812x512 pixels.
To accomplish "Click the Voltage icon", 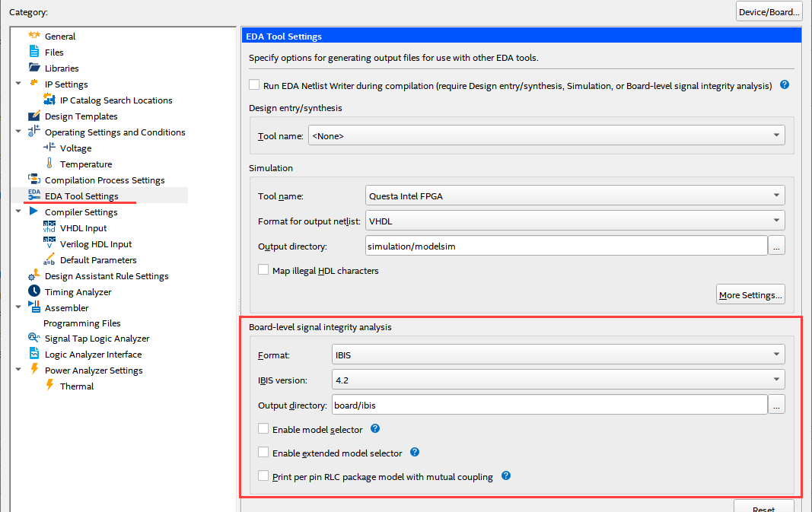I will [x=49, y=147].
